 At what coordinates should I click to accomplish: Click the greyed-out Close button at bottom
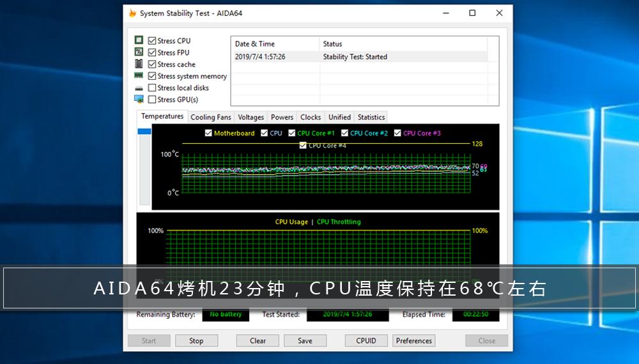486,341
